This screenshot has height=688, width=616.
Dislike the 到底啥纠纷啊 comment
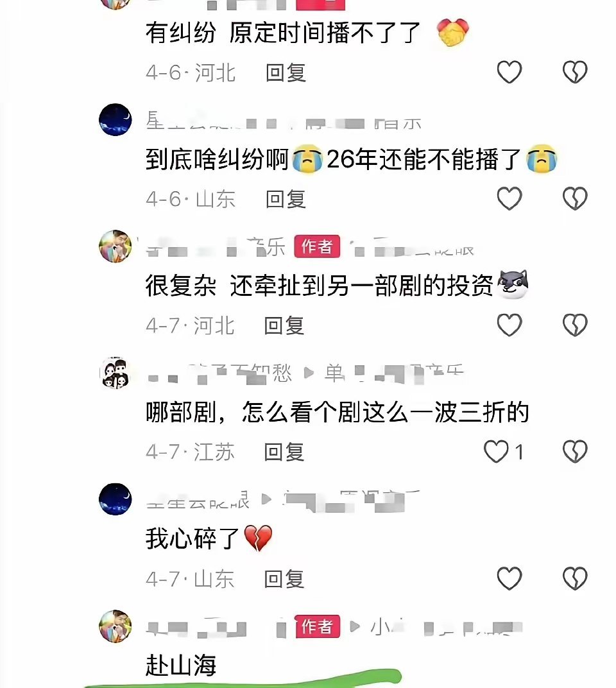pos(575,198)
